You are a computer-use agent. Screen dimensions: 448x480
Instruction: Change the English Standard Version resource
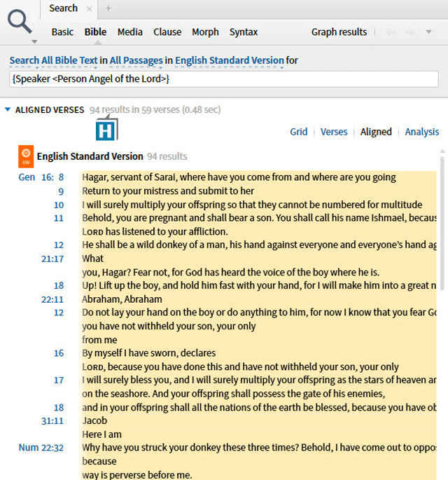coord(229,61)
